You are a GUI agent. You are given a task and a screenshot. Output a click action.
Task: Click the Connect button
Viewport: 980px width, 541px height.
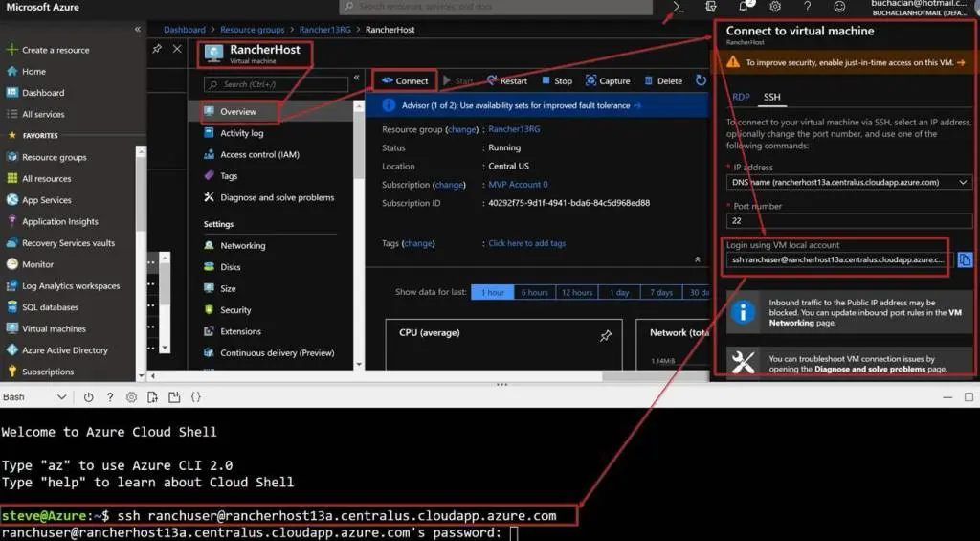405,80
